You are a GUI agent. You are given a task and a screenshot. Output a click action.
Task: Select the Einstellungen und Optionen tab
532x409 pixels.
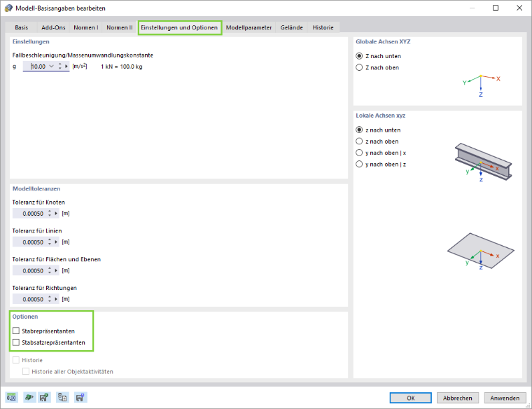(179, 27)
